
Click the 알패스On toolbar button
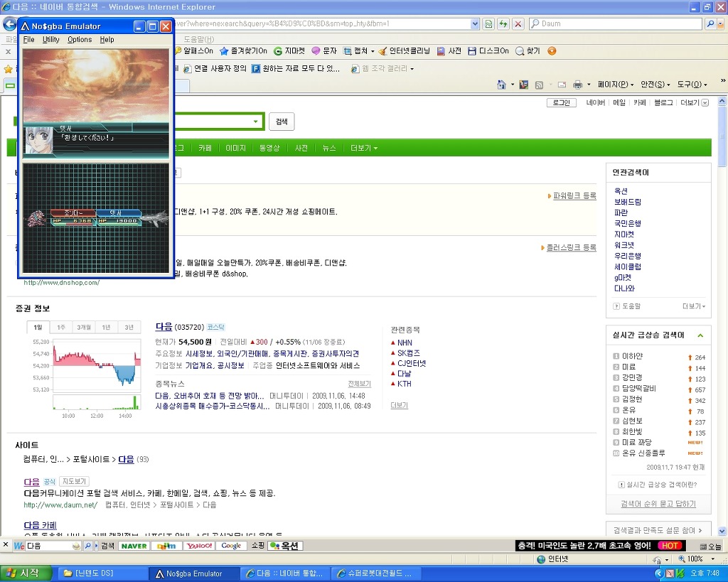coord(193,51)
